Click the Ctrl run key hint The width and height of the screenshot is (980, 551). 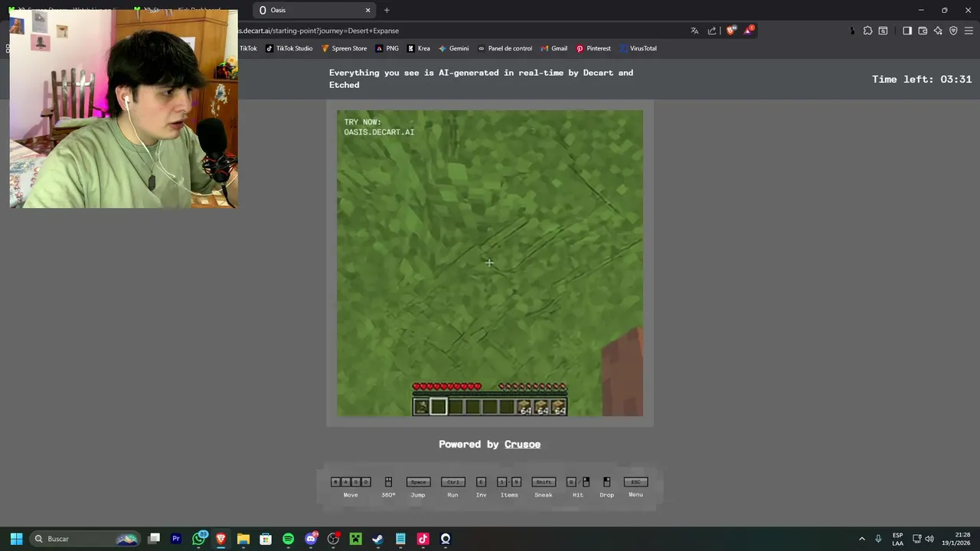click(453, 482)
